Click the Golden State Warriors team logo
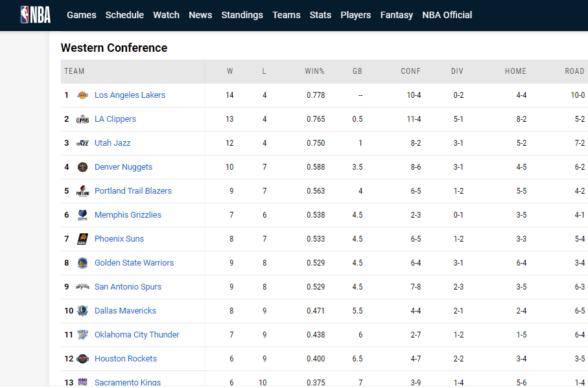 coord(82,263)
